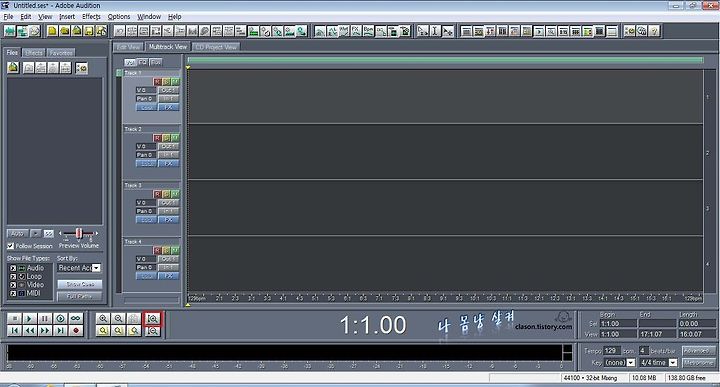Toggle the Follow Session checkbox

[x=11, y=246]
